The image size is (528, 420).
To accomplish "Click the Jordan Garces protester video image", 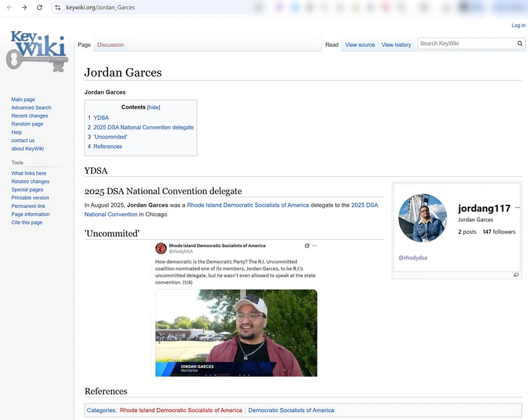I will tap(236, 333).
